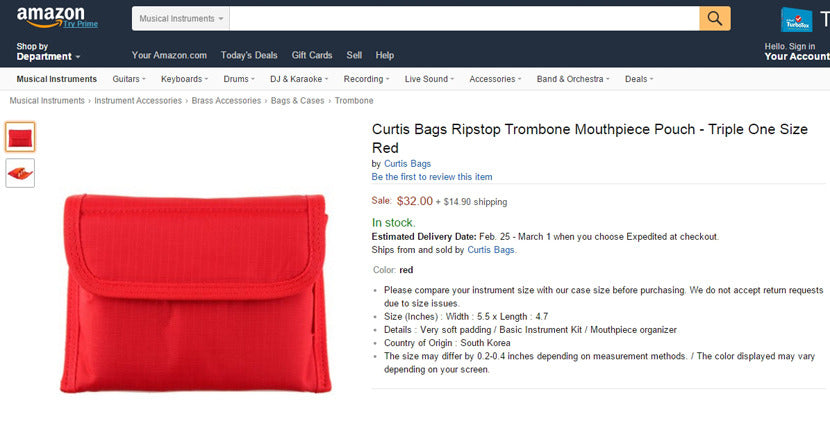Viewport: 830px width, 426px height.
Task: Click the Curtis Bags brand link
Action: [407, 164]
